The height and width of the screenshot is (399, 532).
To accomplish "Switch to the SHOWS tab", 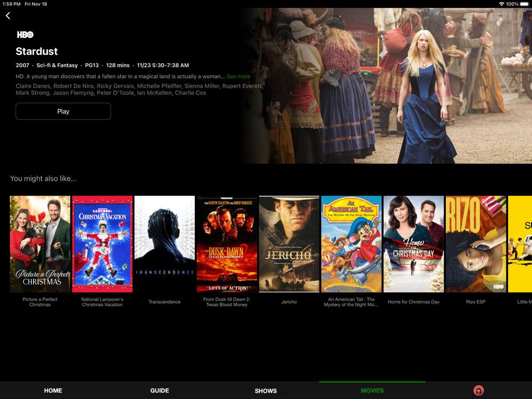I will click(x=265, y=391).
